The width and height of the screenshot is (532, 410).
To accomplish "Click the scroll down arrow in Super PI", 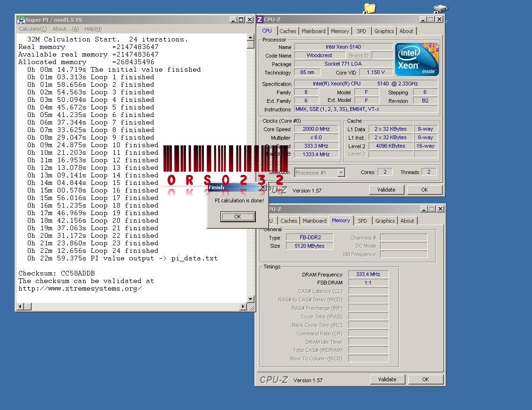I will click(250, 299).
